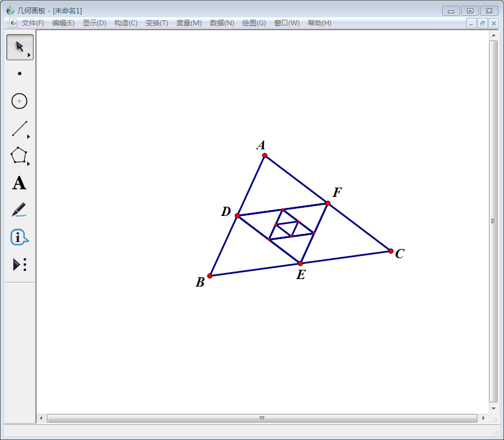Click the window resize grip corner
Image resolution: width=504 pixels, height=440 pixels.
tap(496, 432)
